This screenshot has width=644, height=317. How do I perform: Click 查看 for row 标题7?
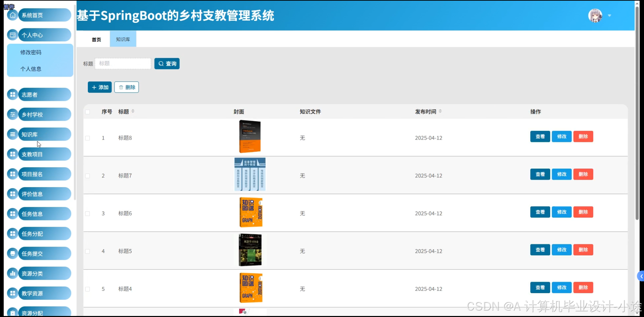click(540, 174)
